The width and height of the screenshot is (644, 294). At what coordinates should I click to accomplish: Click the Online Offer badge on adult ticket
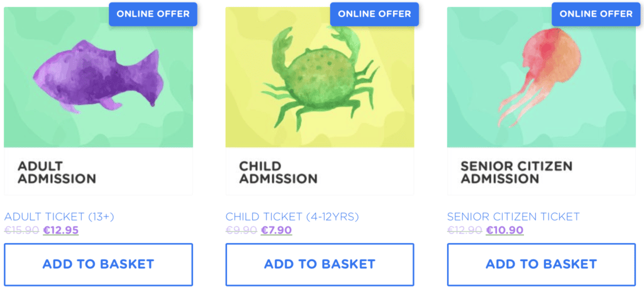tap(153, 14)
